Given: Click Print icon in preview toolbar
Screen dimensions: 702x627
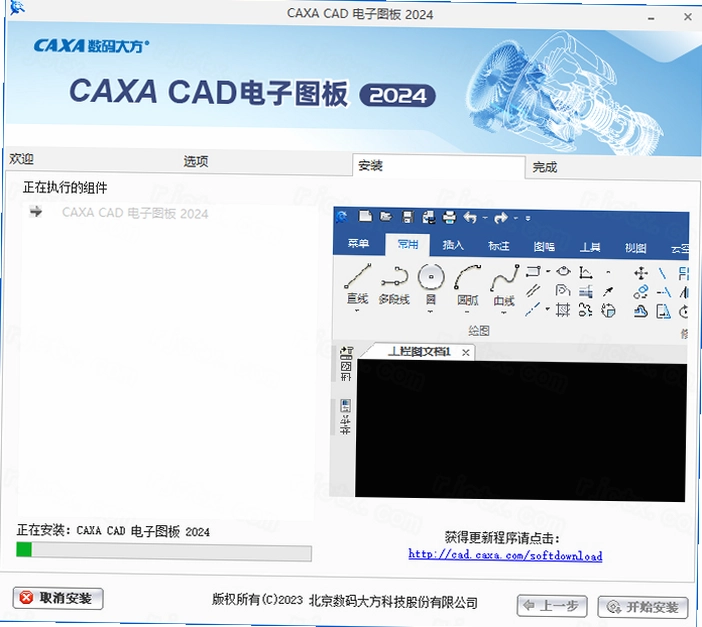Looking at the screenshot, I should [x=449, y=218].
